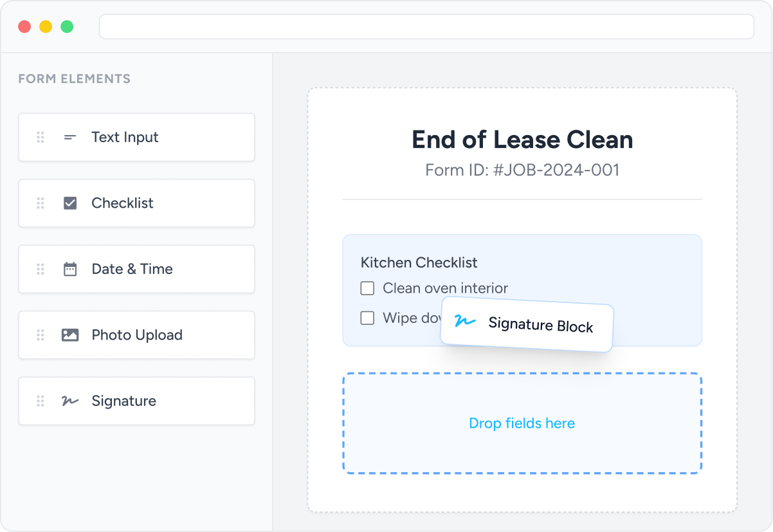Tick the second Kitchen Checklist checkbox
The height and width of the screenshot is (532, 773).
[367, 318]
